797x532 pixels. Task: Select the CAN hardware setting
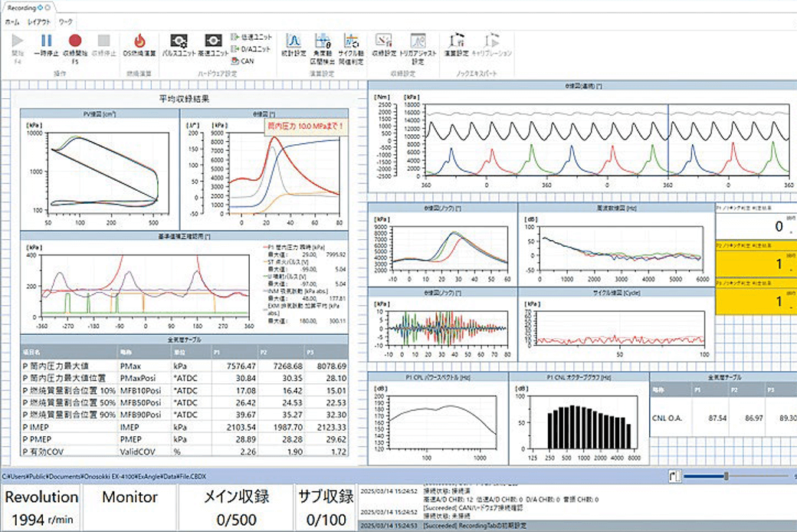(x=247, y=60)
